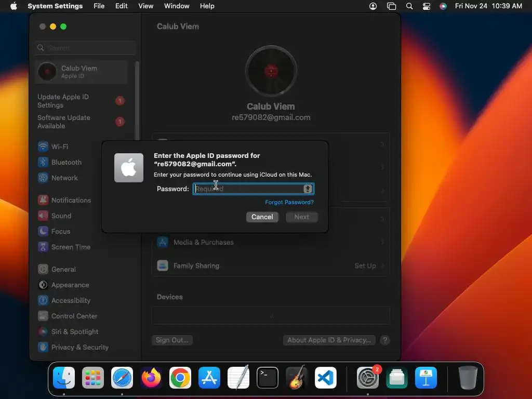Click the Apple logo icon in dialog

pos(129,168)
